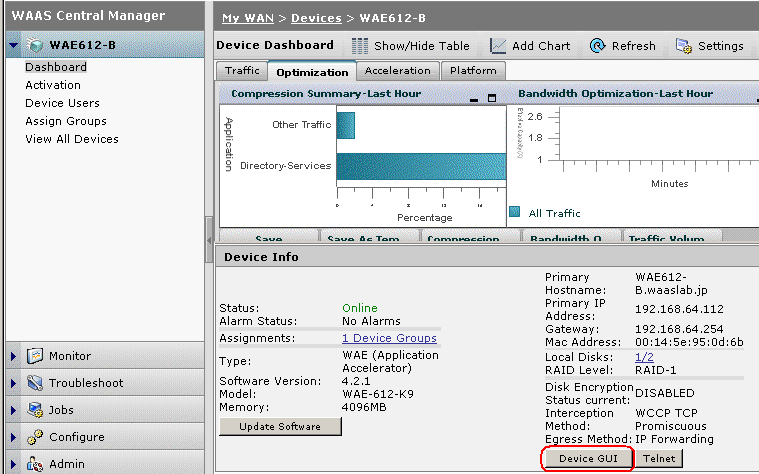Open the Platform tab

[x=473, y=71]
